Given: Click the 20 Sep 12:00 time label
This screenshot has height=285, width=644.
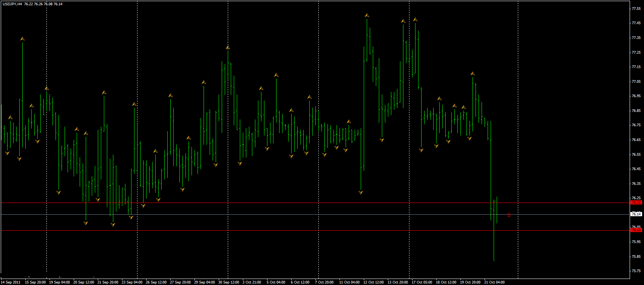Looking at the screenshot, I should [x=84, y=282].
